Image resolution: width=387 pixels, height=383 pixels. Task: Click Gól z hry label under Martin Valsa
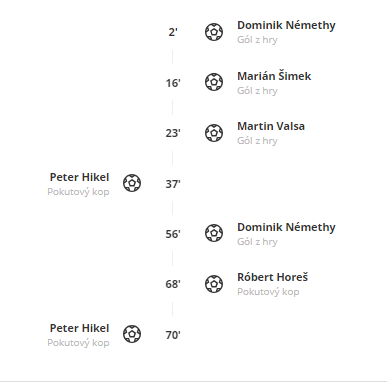point(257,141)
